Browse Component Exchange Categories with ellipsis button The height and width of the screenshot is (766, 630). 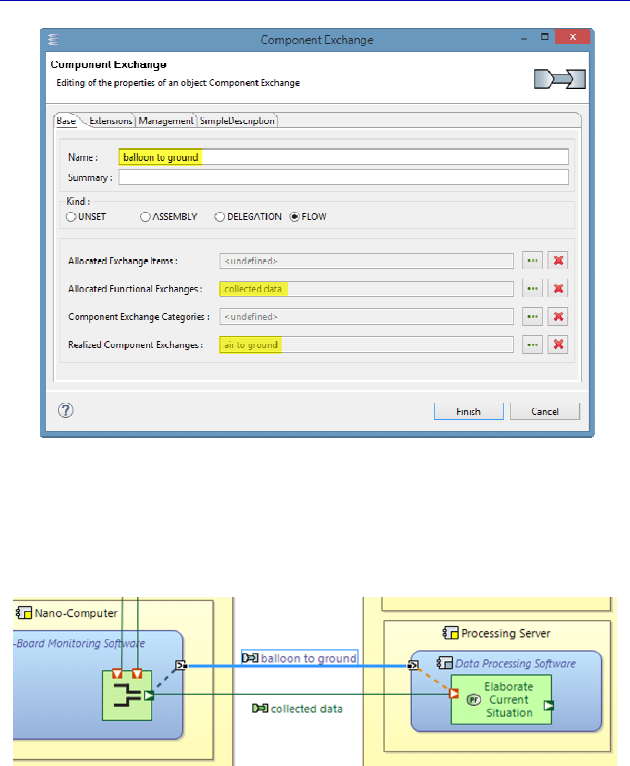point(532,317)
